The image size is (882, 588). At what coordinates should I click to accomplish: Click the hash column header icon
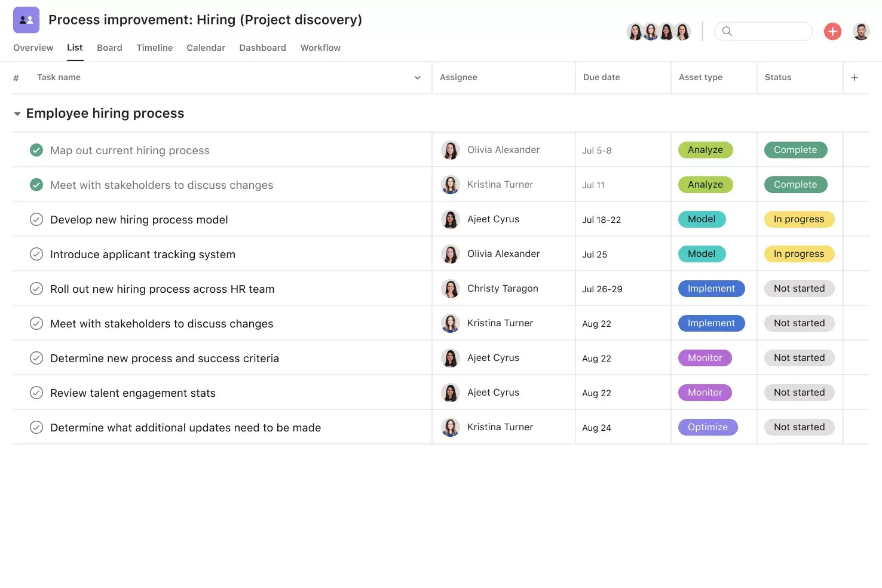coord(16,78)
